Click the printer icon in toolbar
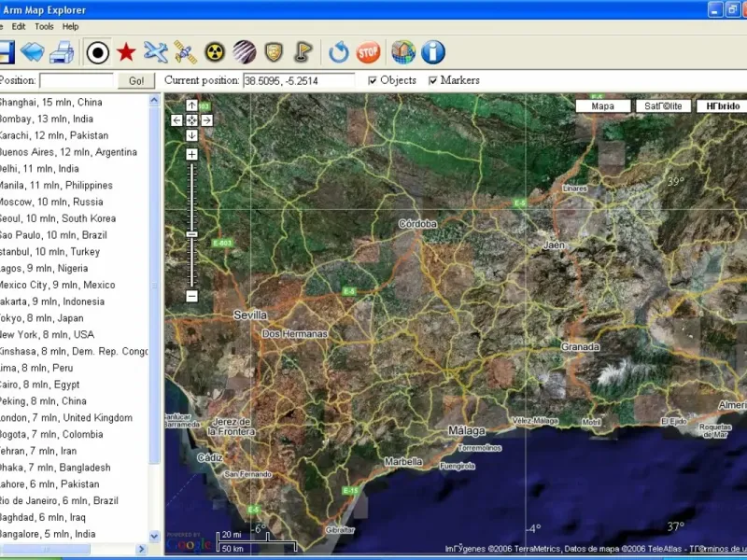Screen dimensions: 747x560 (62, 52)
